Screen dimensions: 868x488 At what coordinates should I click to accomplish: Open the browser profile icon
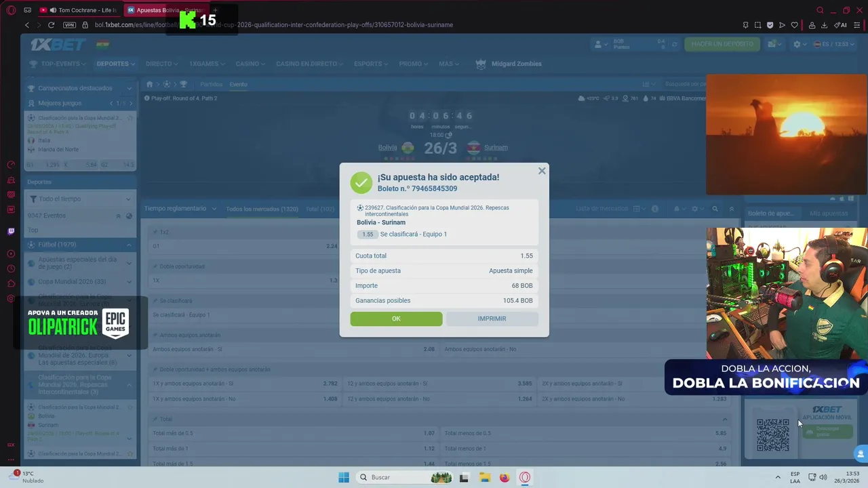812,25
